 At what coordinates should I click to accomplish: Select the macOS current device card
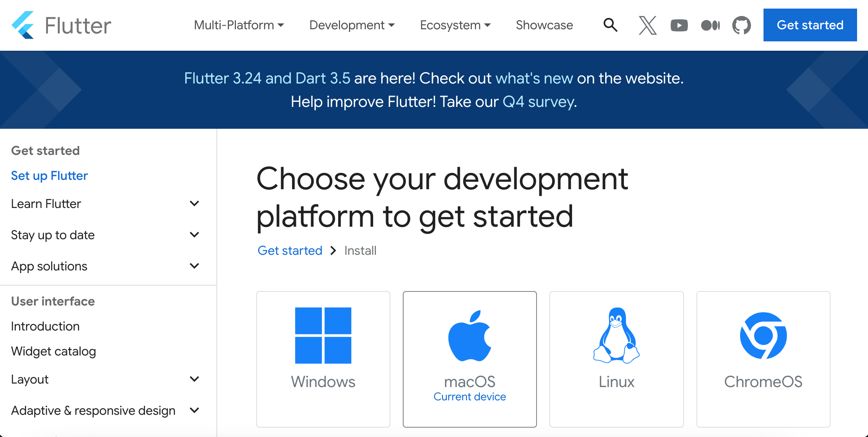click(x=469, y=359)
